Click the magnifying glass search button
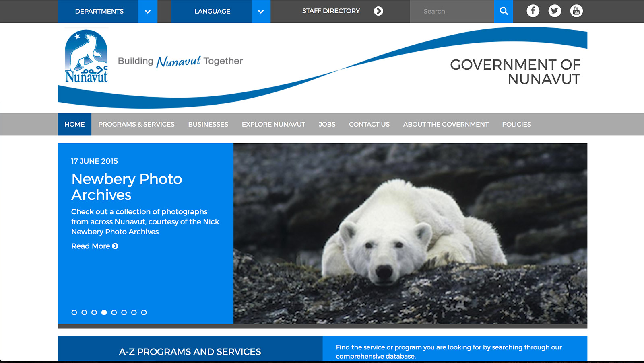 [x=504, y=11]
